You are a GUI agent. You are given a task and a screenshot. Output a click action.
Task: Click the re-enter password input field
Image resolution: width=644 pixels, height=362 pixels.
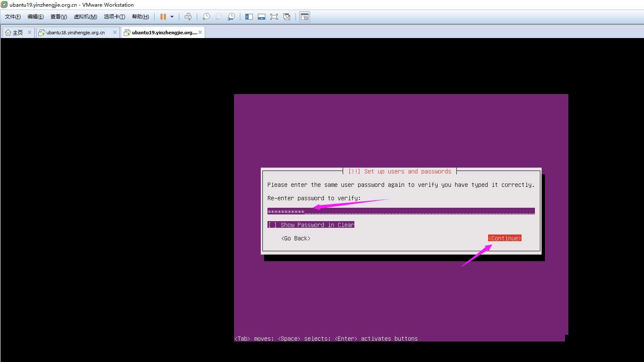(x=401, y=211)
